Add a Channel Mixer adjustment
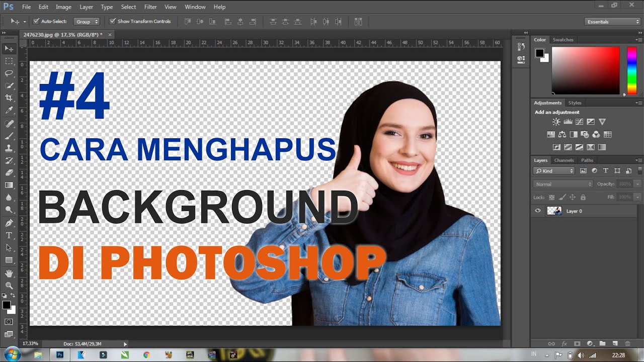Image resolution: width=644 pixels, height=362 pixels. tap(596, 134)
